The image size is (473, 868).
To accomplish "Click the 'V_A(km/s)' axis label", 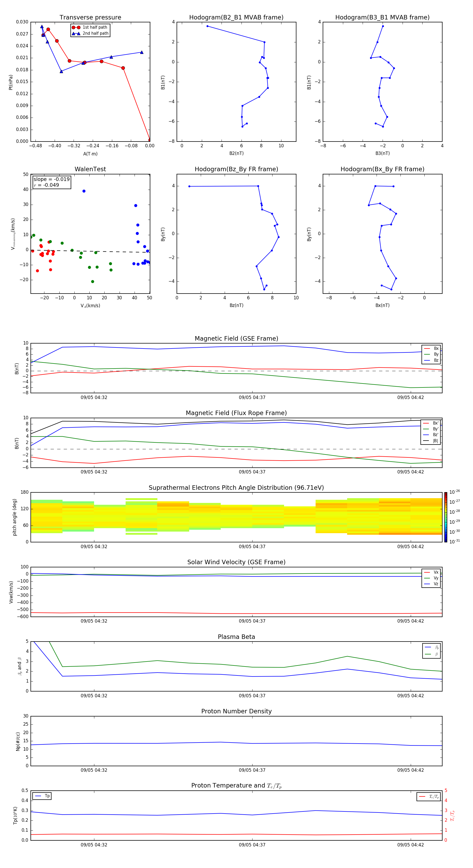I will (90, 306).
